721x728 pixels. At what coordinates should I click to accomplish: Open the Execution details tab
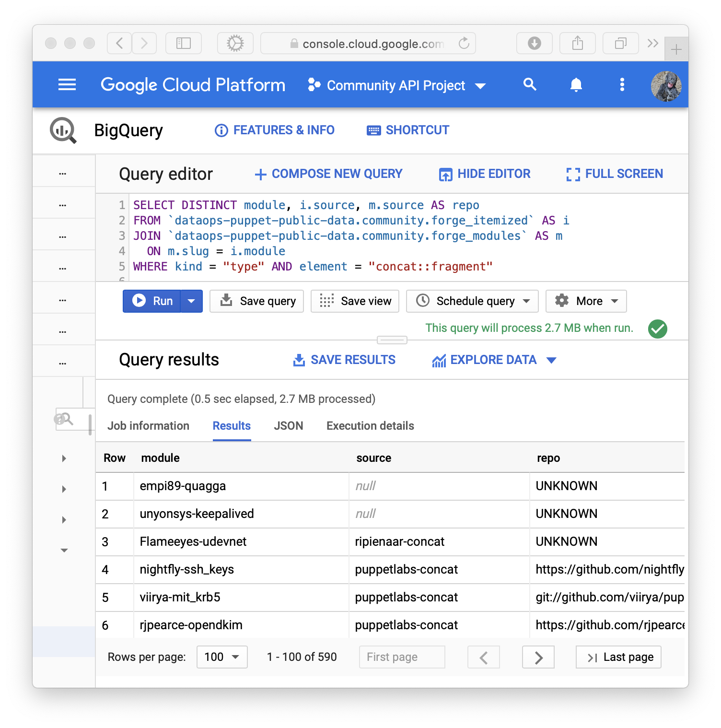coord(369,426)
